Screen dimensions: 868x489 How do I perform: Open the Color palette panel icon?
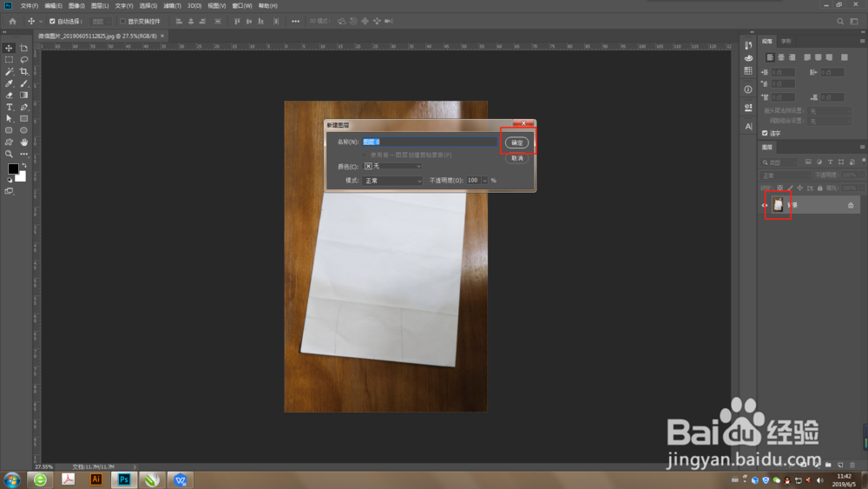[x=748, y=58]
